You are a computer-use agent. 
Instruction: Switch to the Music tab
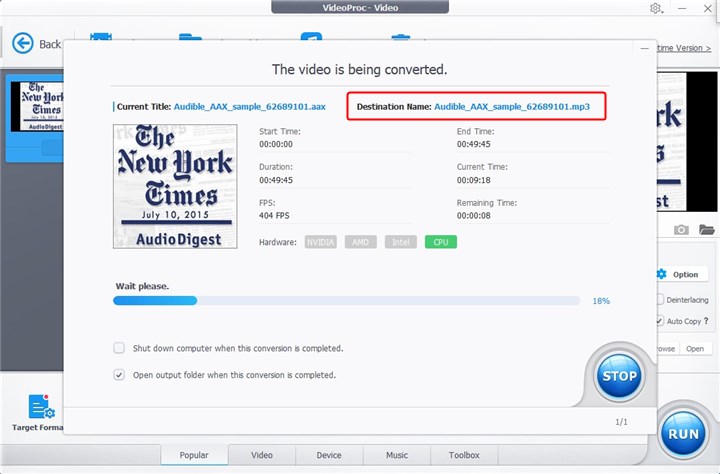(x=397, y=455)
